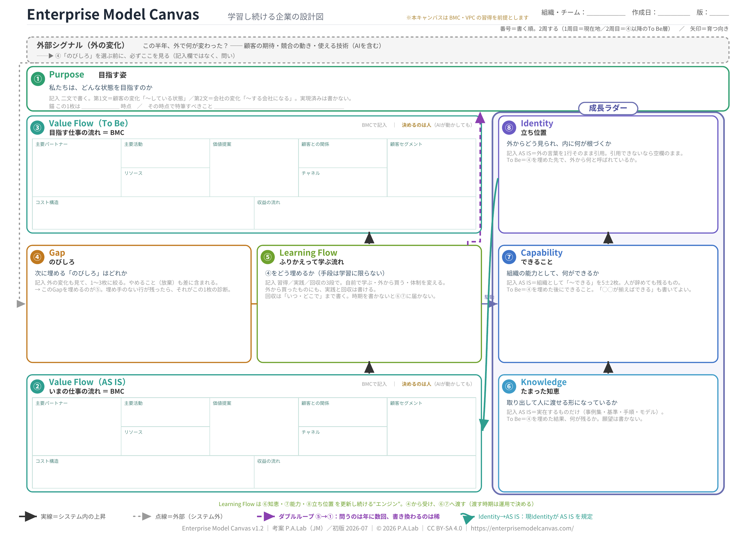Viewport: 756px width, 535px height.
Task: Click 顧客との関係 cell in Value Flow AS IS
Action: [343, 412]
